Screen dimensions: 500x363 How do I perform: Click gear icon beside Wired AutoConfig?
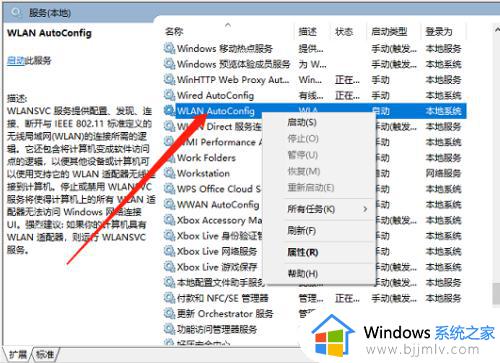point(169,95)
